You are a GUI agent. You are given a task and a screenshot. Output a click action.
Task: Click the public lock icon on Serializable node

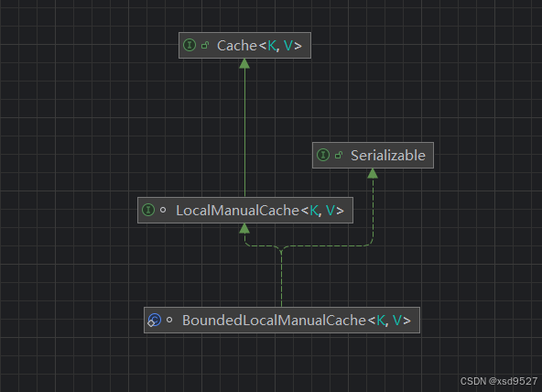(339, 155)
